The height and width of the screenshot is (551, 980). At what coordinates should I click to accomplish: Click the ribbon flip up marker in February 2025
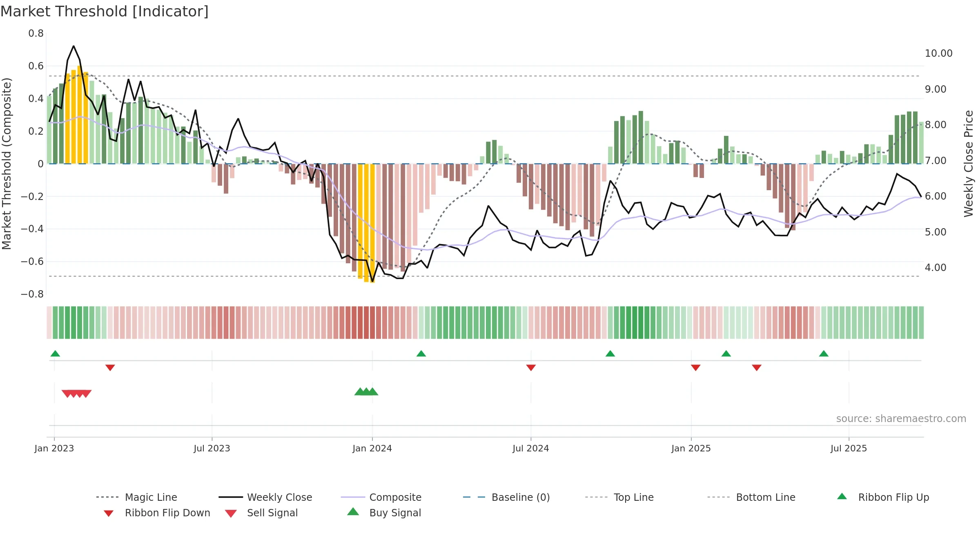coord(726,353)
